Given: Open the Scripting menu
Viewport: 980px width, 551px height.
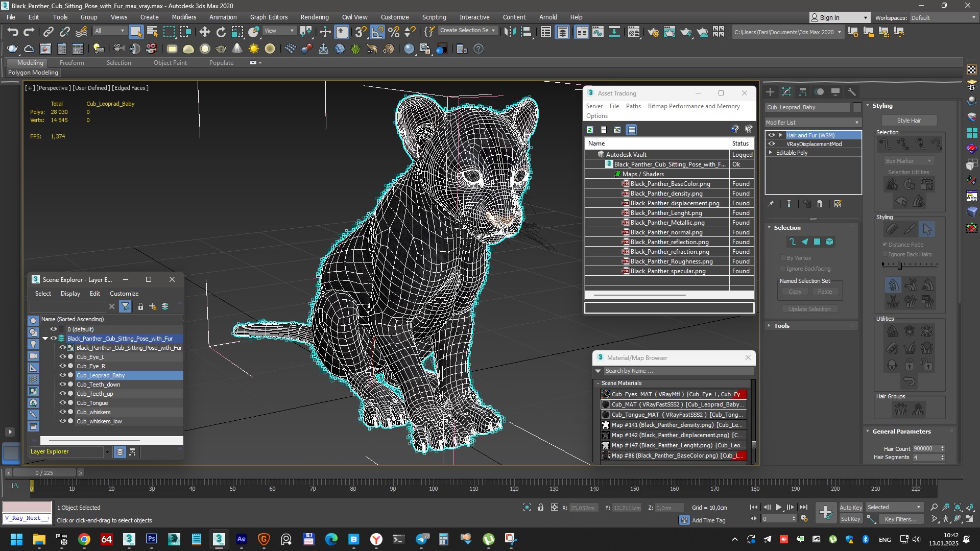Looking at the screenshot, I should click(x=434, y=17).
